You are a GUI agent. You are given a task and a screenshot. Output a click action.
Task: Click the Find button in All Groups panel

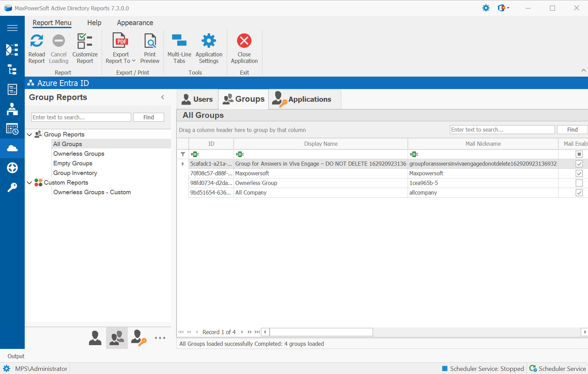coord(572,130)
